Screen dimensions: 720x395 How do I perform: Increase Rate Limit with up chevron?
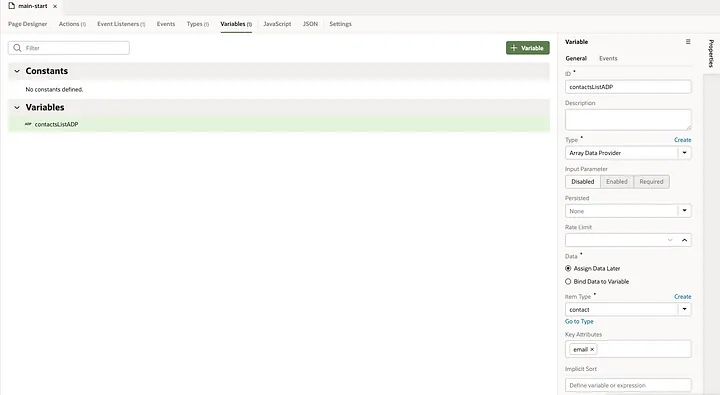(x=684, y=240)
